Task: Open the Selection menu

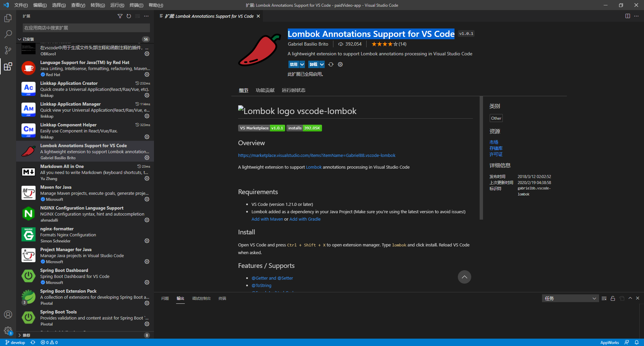Action: coord(59,5)
